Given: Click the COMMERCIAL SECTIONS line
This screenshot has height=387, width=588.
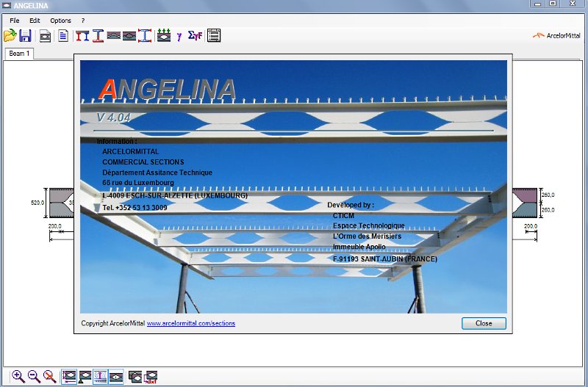Looking at the screenshot, I should point(143,162).
